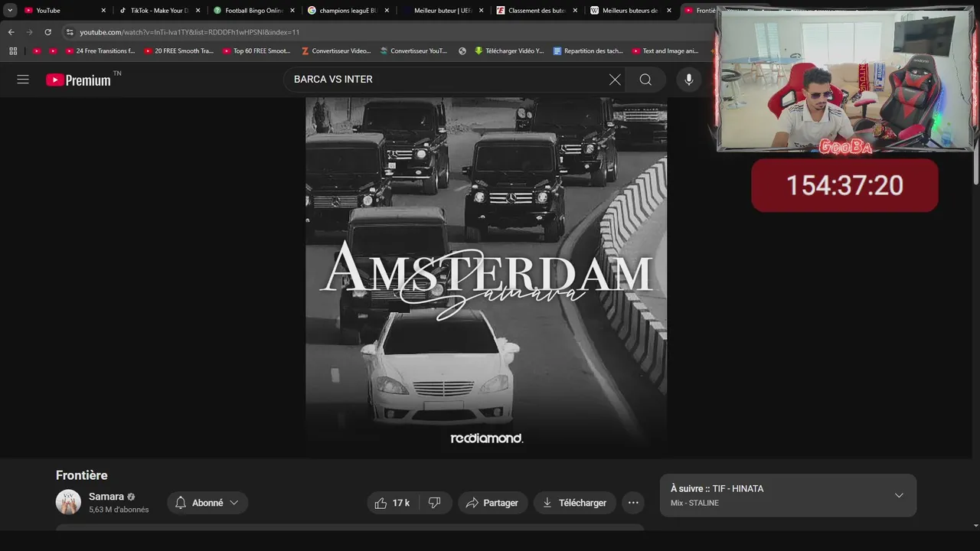Viewport: 980px width, 551px height.
Task: Open the apps grid in bookmarks bar
Action: coord(13,51)
